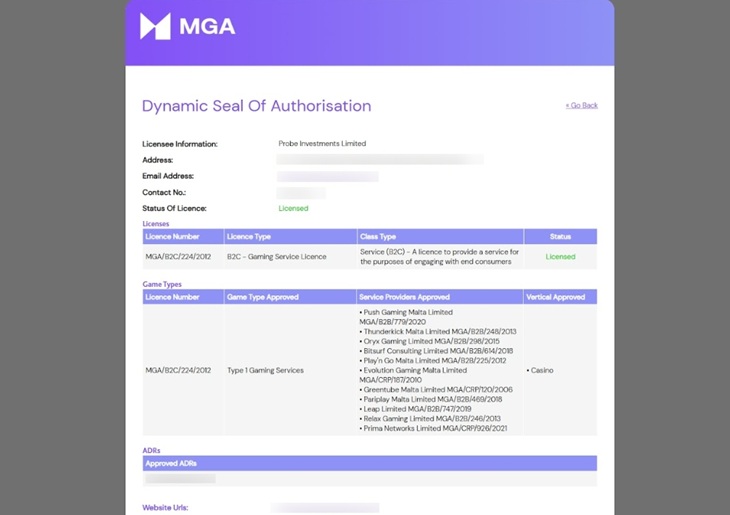
Task: Click the Evolution Gaming Malta Limited entry
Action: 413,375
